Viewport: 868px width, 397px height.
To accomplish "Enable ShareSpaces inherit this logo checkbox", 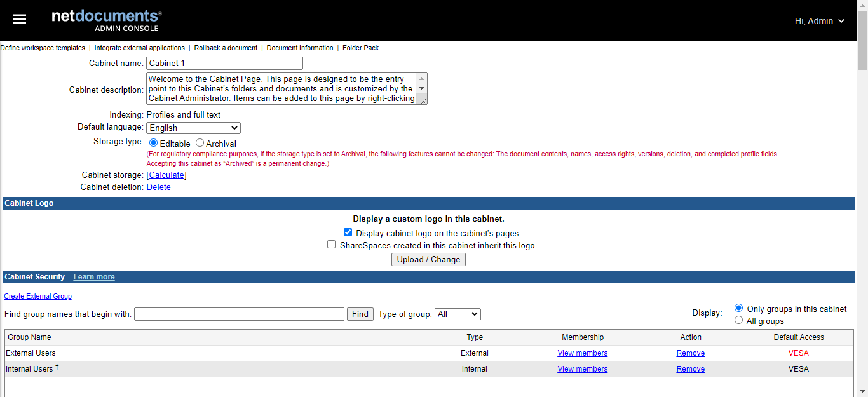I will pos(331,244).
